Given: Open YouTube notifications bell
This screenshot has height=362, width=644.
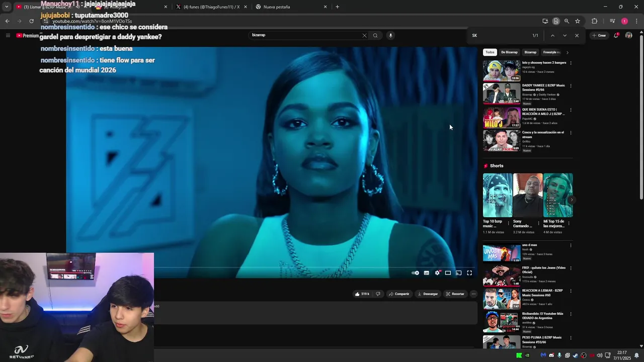Looking at the screenshot, I should (616, 35).
